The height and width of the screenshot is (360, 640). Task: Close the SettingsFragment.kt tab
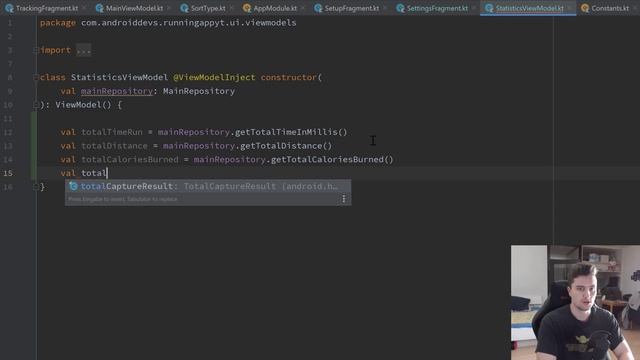(x=473, y=8)
